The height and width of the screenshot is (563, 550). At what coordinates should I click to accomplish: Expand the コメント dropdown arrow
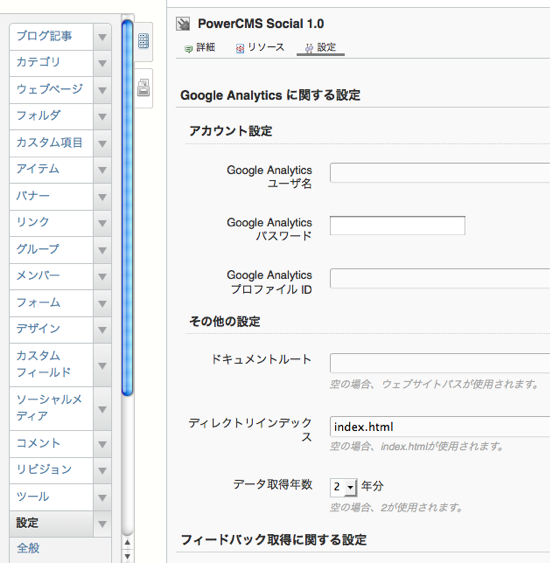pos(102,444)
